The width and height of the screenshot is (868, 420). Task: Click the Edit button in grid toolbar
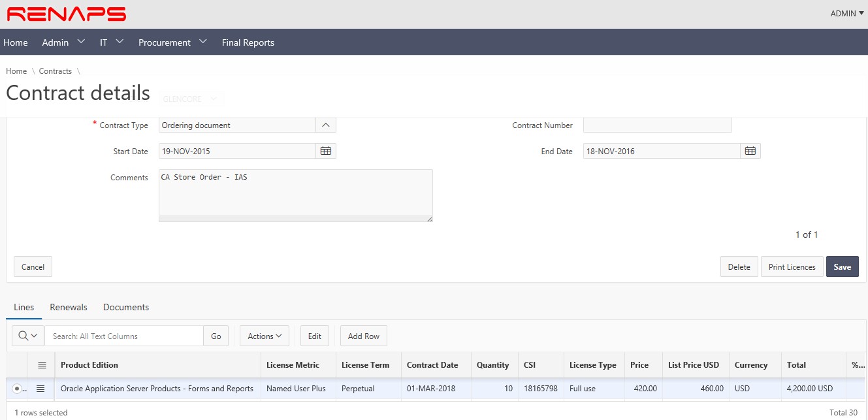coord(315,336)
